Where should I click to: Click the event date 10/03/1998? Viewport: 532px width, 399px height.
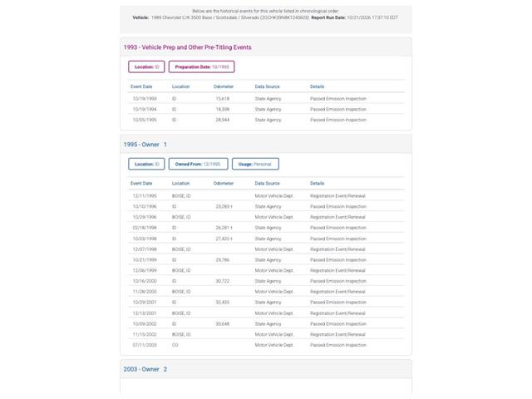[x=145, y=239]
